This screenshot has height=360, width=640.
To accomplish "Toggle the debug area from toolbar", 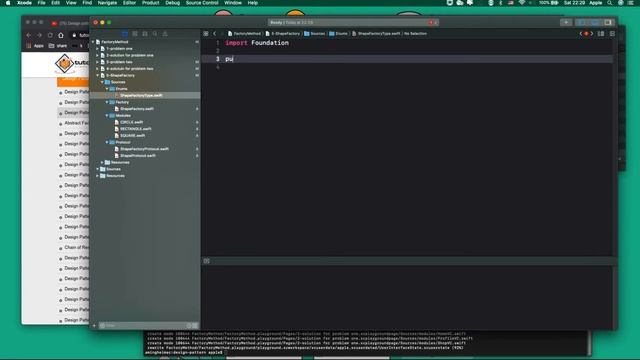I will tap(595, 22).
